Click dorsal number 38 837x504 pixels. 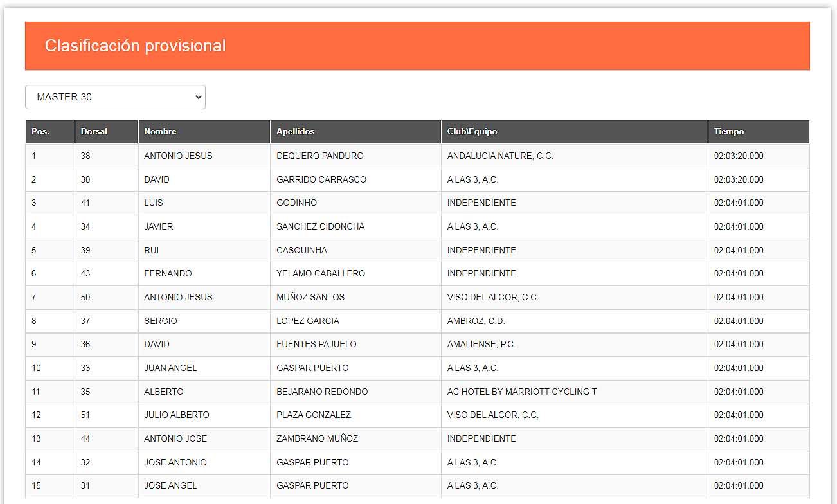coord(85,156)
